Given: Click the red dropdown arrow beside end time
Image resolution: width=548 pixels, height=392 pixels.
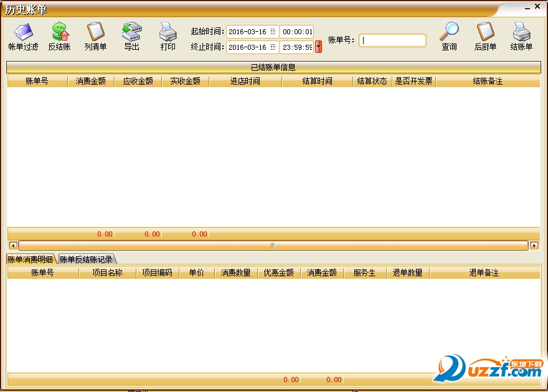Looking at the screenshot, I should (x=318, y=47).
